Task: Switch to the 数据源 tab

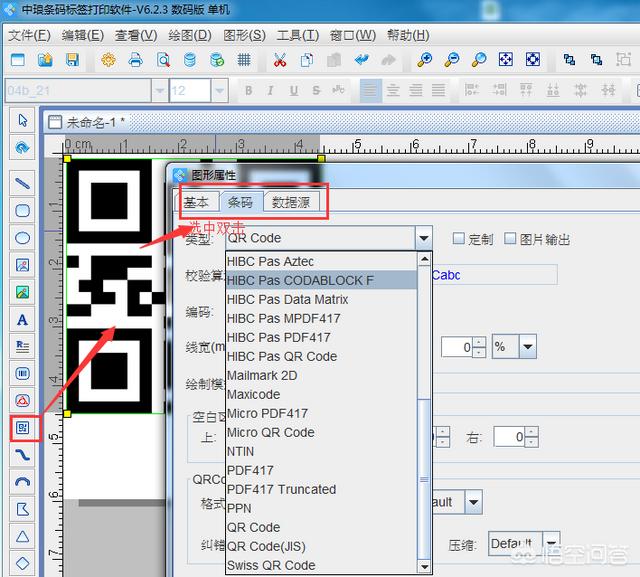Action: click(x=290, y=202)
